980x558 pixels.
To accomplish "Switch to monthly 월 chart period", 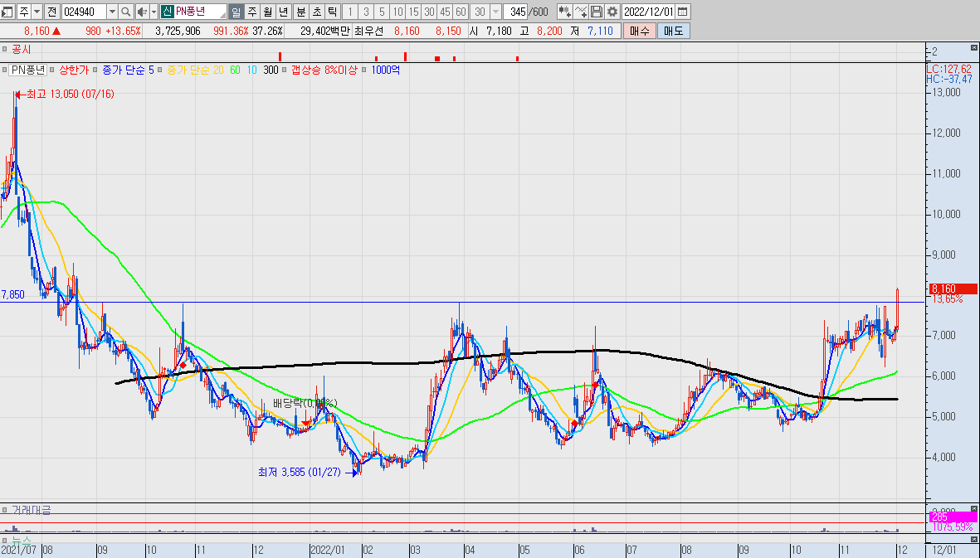I will click(x=267, y=12).
